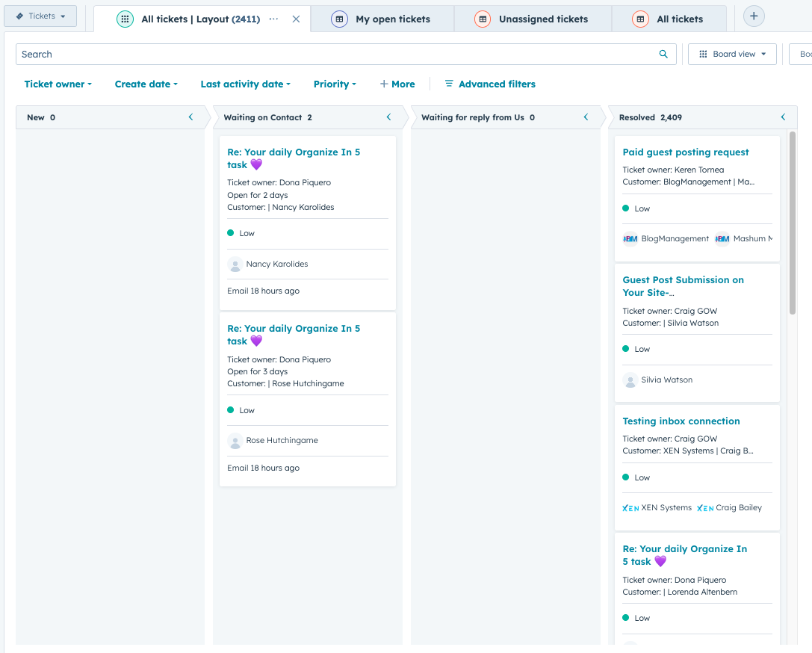Click the My open tickets table icon
This screenshot has width=812, height=653.
[x=339, y=19]
